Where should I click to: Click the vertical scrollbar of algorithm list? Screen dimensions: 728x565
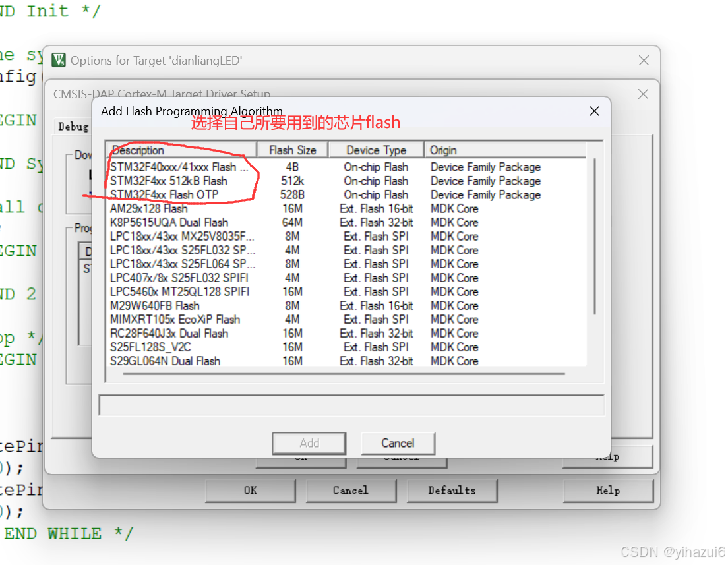[594, 237]
